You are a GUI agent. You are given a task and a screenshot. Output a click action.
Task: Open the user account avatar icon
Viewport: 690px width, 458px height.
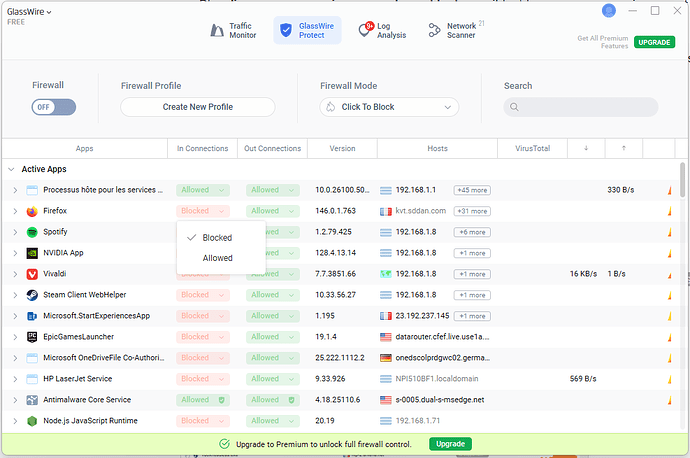tap(609, 11)
